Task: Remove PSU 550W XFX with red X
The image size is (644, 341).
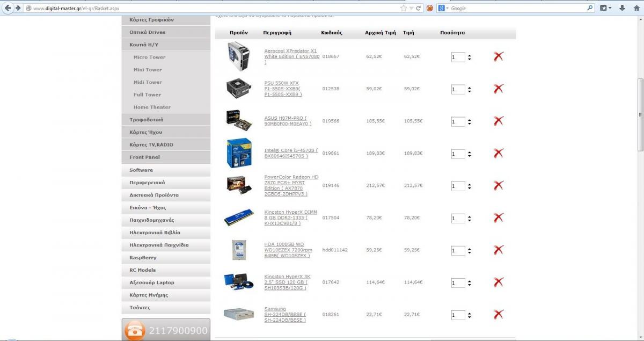Action: click(499, 89)
